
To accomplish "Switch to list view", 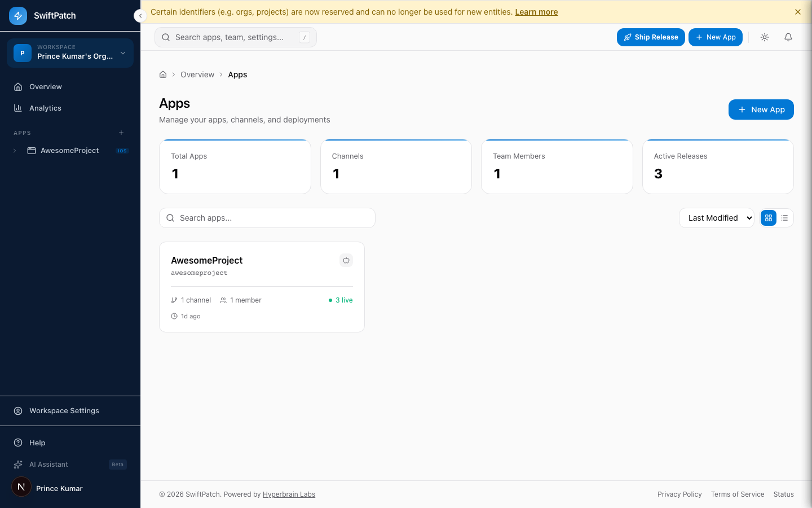I will pos(784,218).
